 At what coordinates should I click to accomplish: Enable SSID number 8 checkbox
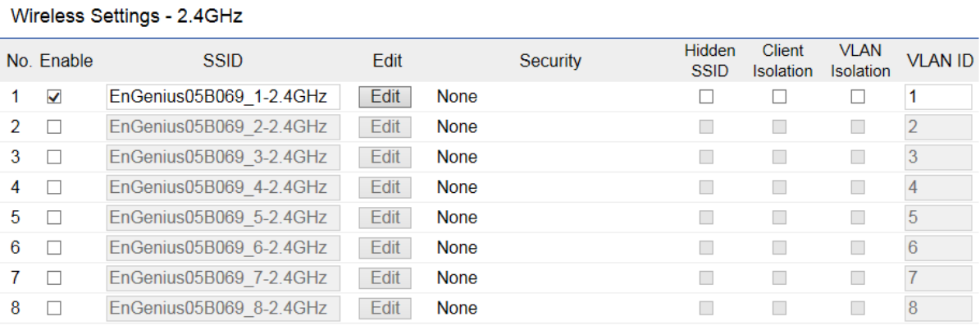click(54, 308)
